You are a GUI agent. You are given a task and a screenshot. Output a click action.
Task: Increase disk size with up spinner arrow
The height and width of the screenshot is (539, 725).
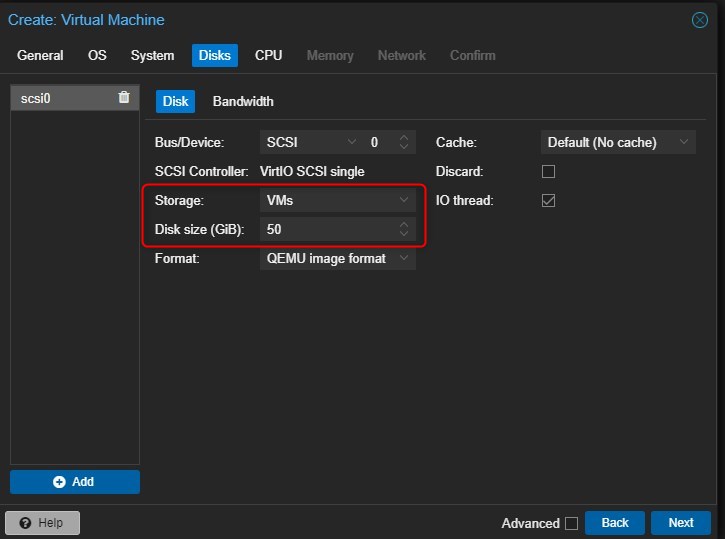[x=404, y=225]
